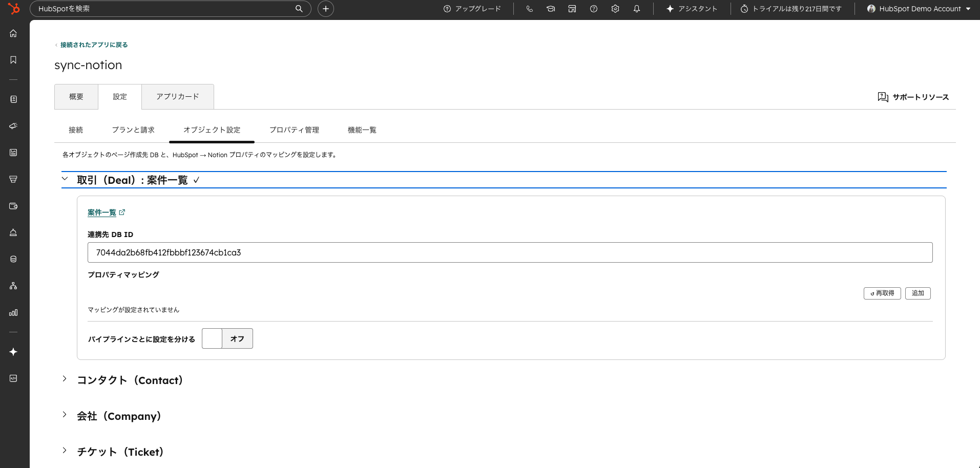This screenshot has width=980, height=468.
Task: Select the プランと請求 sub-tab
Action: (133, 130)
